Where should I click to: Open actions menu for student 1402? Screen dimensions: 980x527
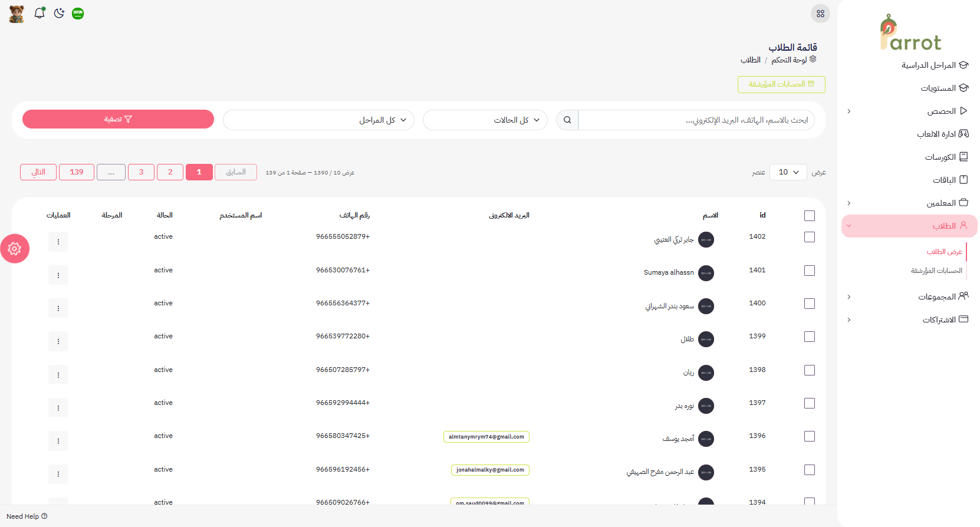click(x=58, y=242)
